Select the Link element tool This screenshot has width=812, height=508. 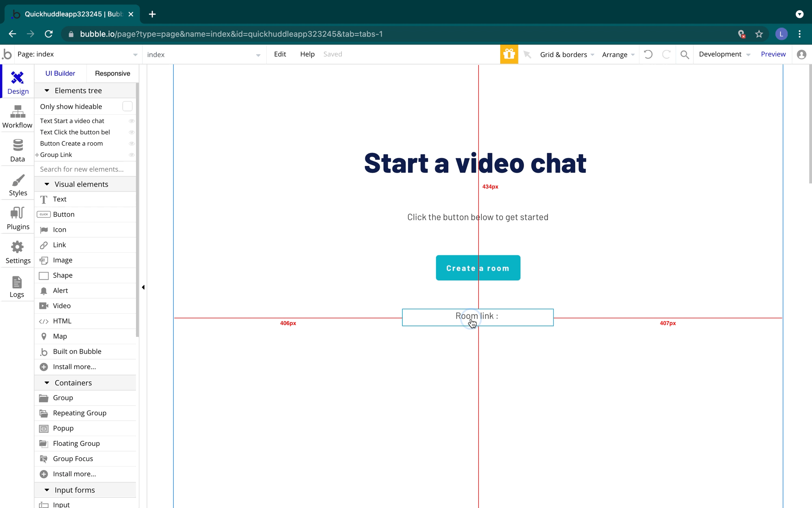pos(85,245)
